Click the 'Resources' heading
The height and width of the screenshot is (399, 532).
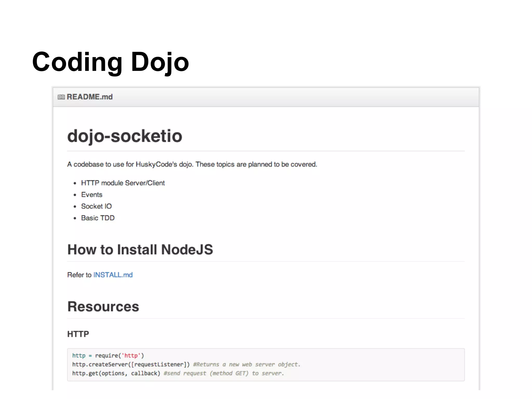pos(103,307)
